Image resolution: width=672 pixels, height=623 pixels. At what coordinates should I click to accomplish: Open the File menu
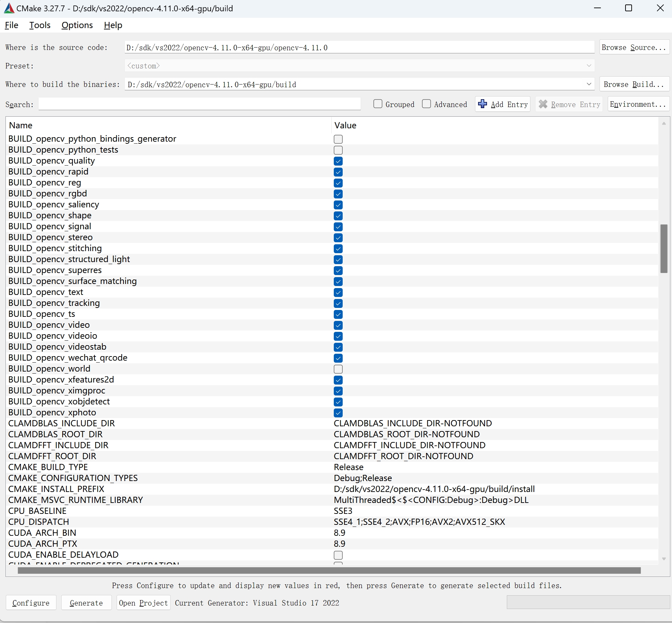(11, 25)
